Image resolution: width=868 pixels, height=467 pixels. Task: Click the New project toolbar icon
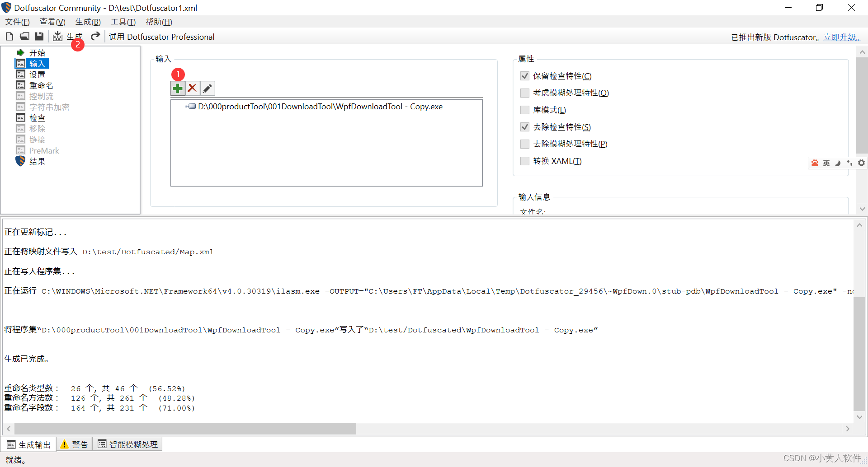coord(9,37)
